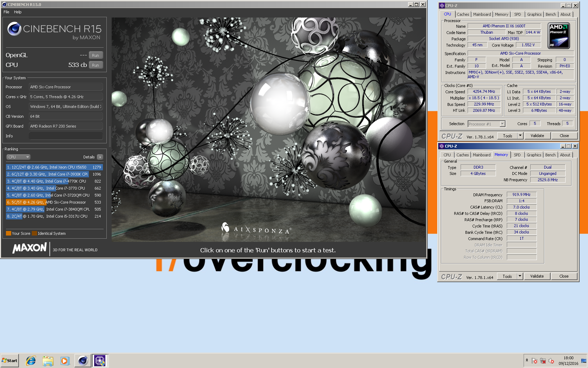The image size is (588, 368).
Task: Open Bench tab in lower CPU-Z window
Action: (x=550, y=155)
